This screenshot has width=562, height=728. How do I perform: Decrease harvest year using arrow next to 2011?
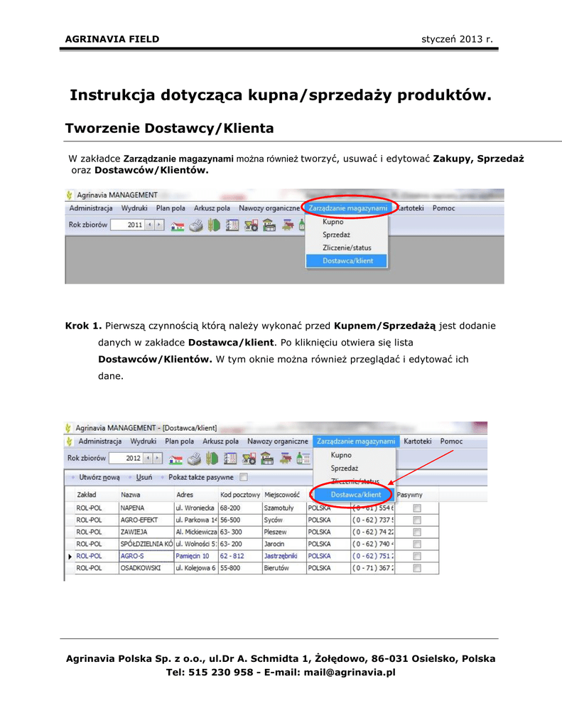click(150, 225)
